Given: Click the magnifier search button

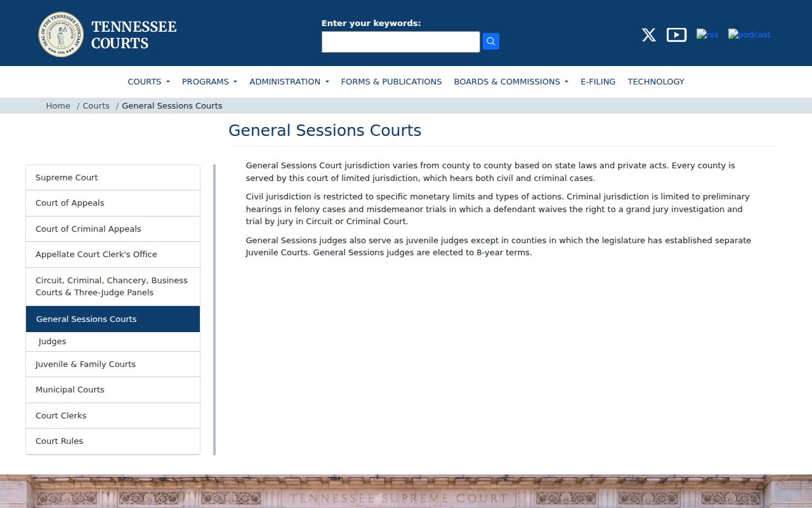Looking at the screenshot, I should [491, 41].
